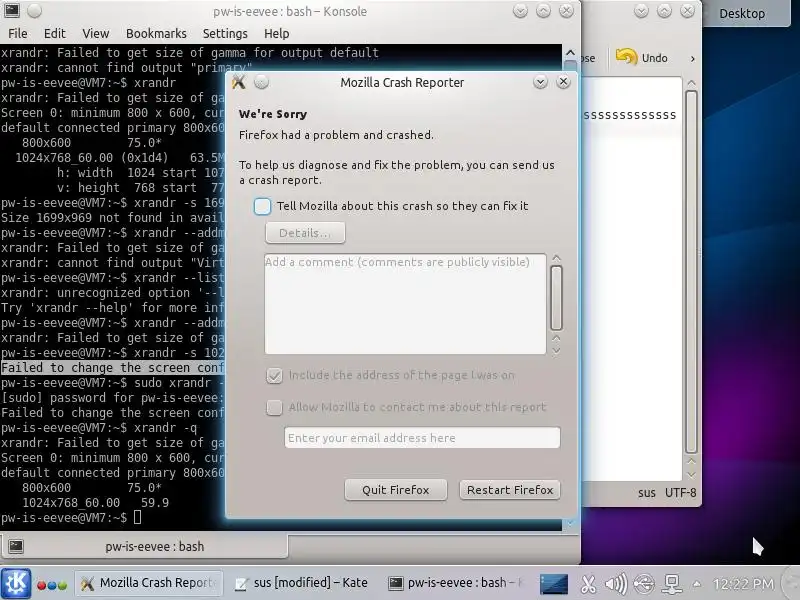Expand hidden system tray icons arrow

tap(696, 584)
